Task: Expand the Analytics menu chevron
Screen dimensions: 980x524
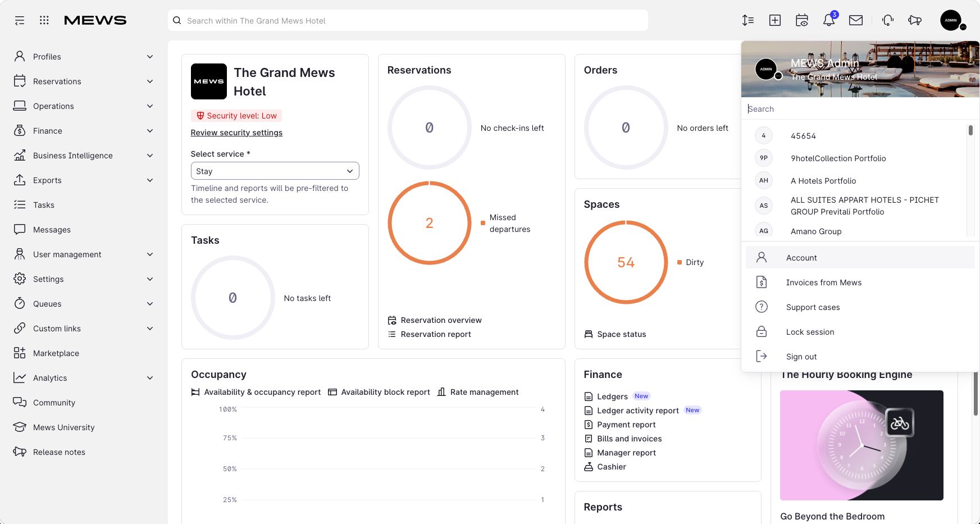Action: (150, 378)
